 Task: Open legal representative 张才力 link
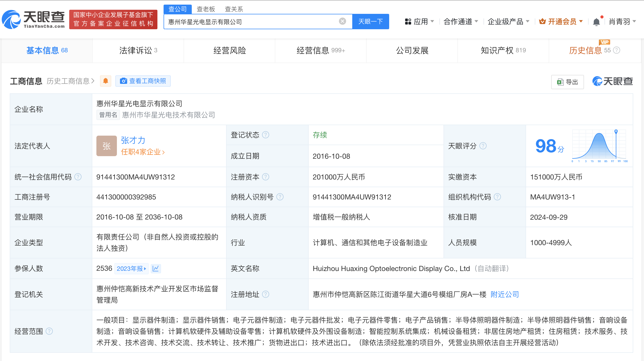(x=133, y=140)
